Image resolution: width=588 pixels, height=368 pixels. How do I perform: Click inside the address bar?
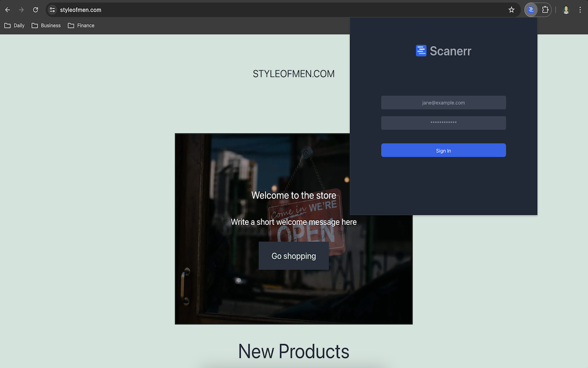(x=184, y=10)
